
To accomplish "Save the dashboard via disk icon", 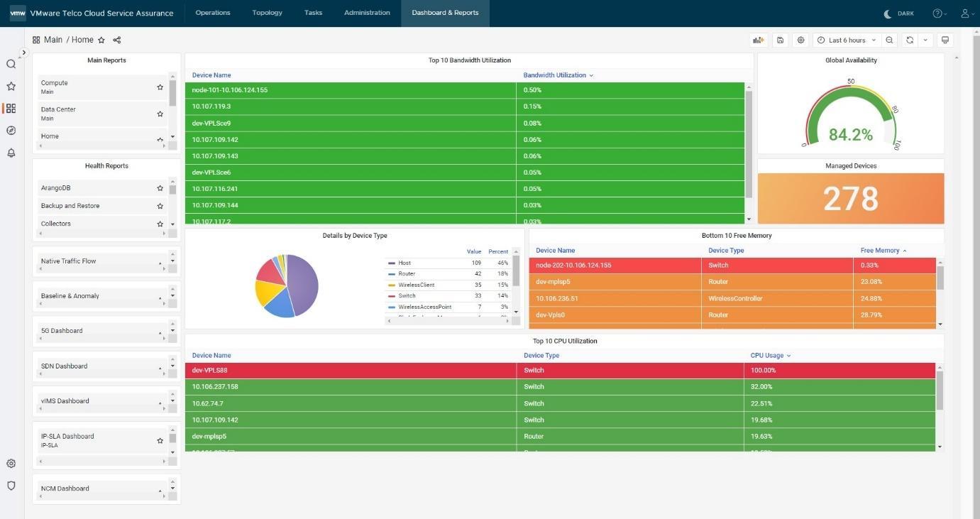I will (780, 40).
